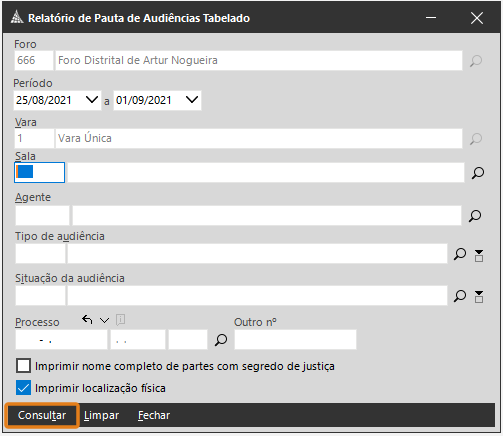
Task: Open the Agente search magnifier
Action: 475,216
